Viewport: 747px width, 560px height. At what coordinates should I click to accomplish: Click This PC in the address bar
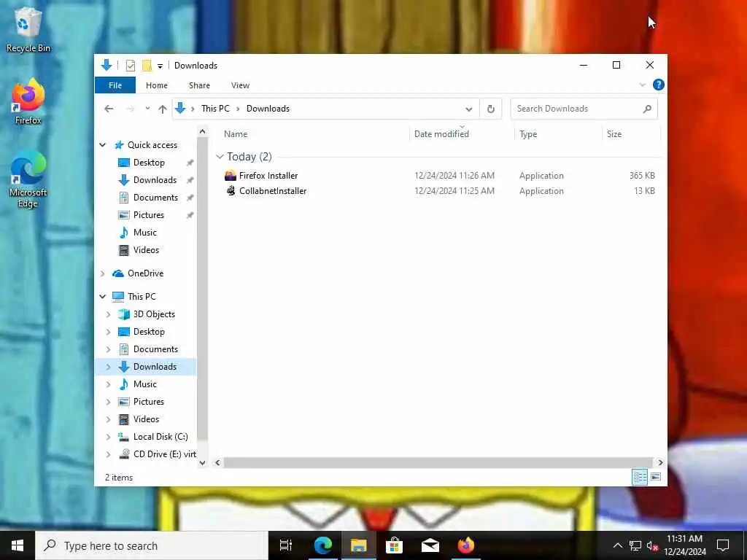pyautogui.click(x=215, y=109)
